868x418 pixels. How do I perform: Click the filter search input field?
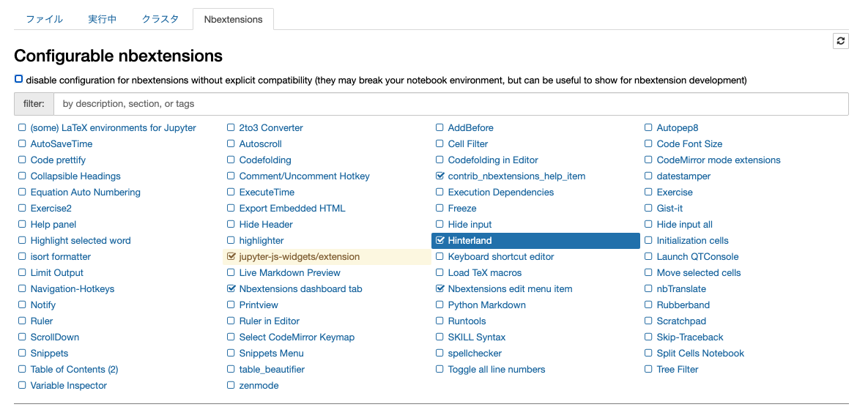pos(450,104)
